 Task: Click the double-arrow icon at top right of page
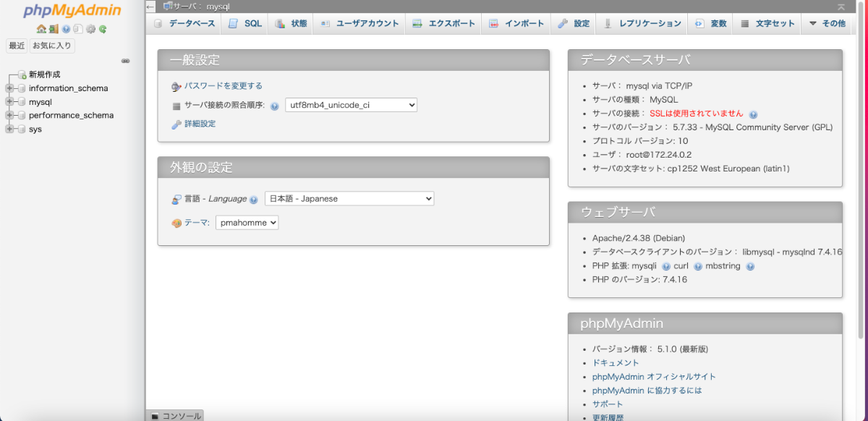[841, 7]
